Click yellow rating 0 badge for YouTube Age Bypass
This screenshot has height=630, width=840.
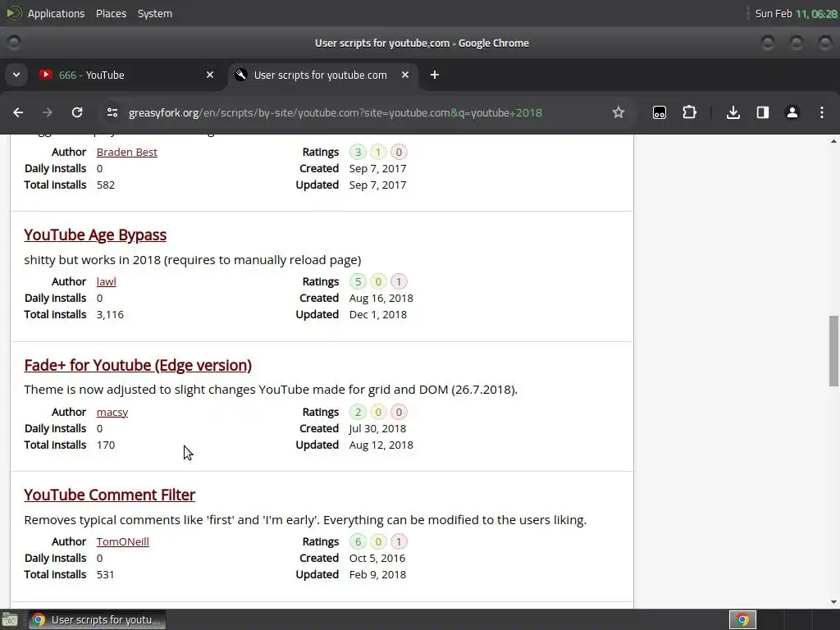(378, 282)
